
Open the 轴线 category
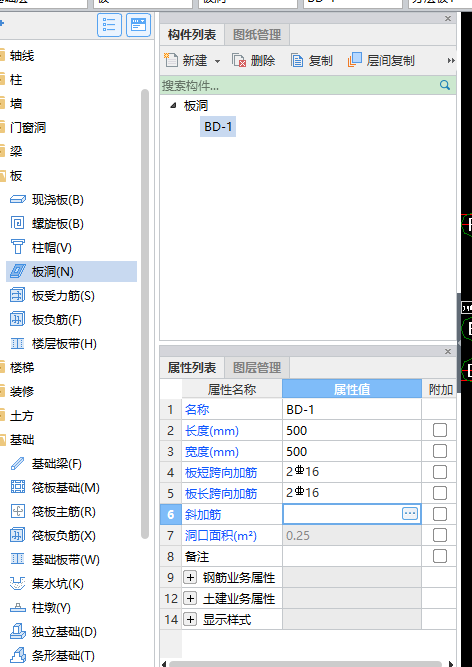pyautogui.click(x=22, y=56)
